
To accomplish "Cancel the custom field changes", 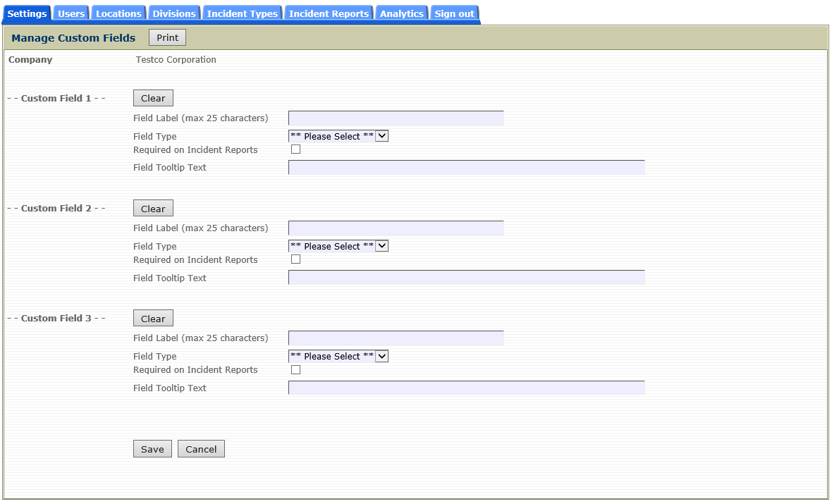I will pyautogui.click(x=201, y=449).
